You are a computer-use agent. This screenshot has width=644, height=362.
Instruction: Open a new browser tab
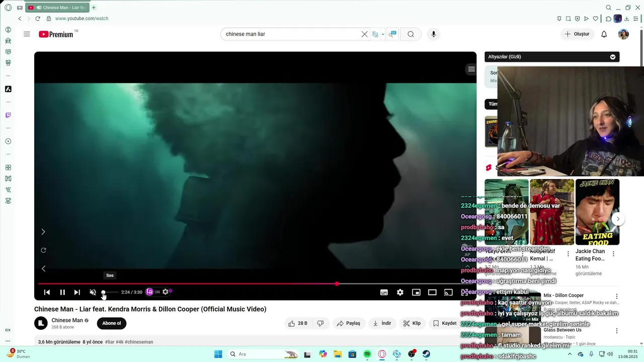94,8
